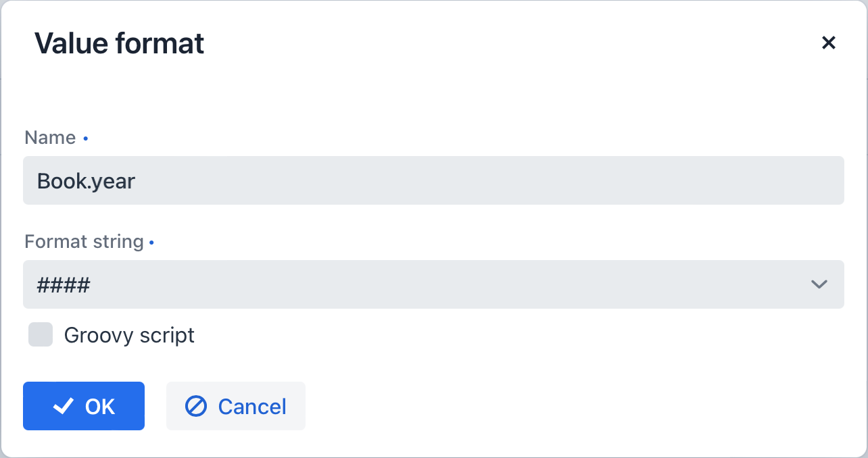The image size is (868, 458).
Task: Click the Format string label
Action: click(84, 242)
